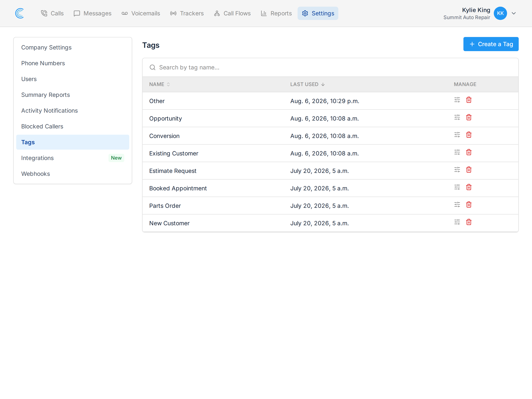
Task: Click the Tags page heading
Action: (151, 45)
